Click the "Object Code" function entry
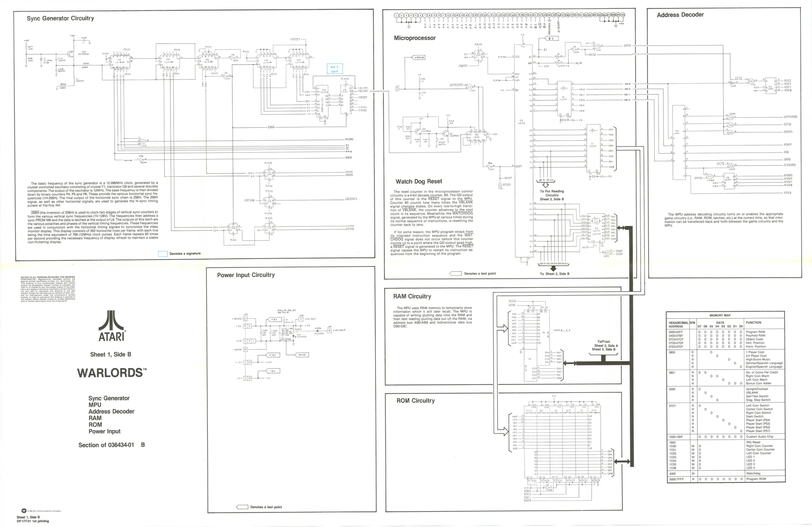Screen dimensions: 812x527 (x=755, y=339)
